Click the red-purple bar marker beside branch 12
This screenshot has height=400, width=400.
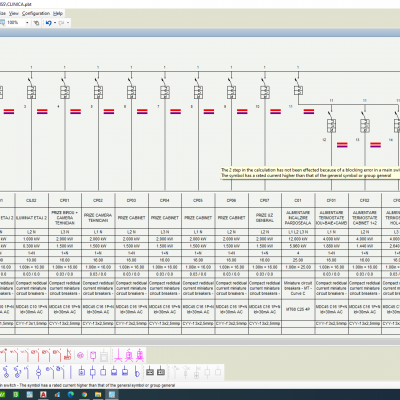(342, 145)
